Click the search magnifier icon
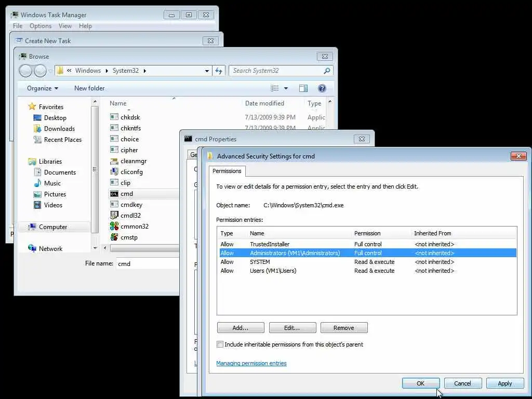This screenshot has height=399, width=532. (x=327, y=71)
